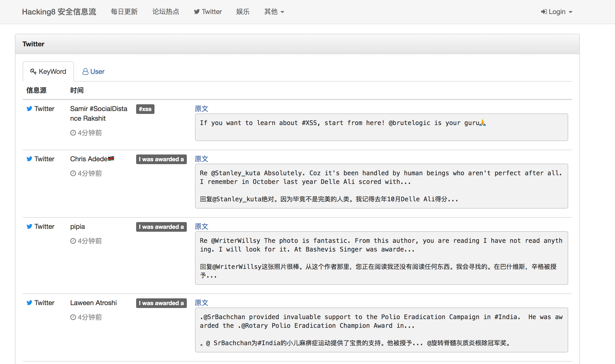Click the Login sign-in arrow icon
The width and height of the screenshot is (615, 364).
[x=544, y=12]
